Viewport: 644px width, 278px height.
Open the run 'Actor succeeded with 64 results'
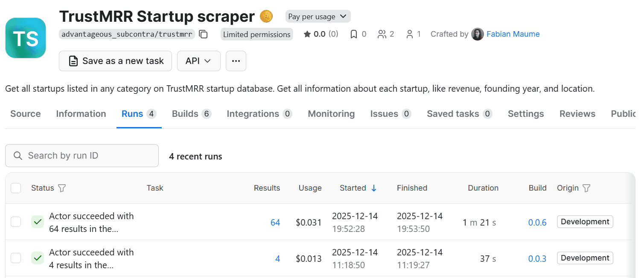91,223
